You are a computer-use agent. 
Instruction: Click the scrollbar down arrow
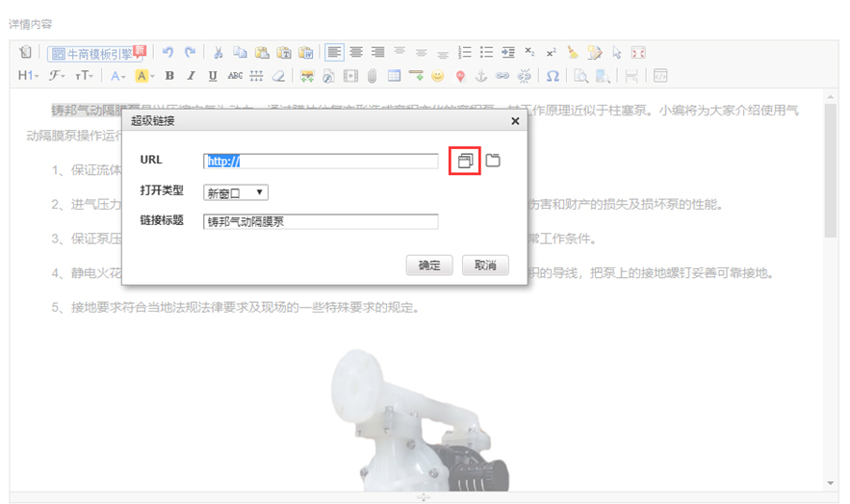(x=831, y=483)
